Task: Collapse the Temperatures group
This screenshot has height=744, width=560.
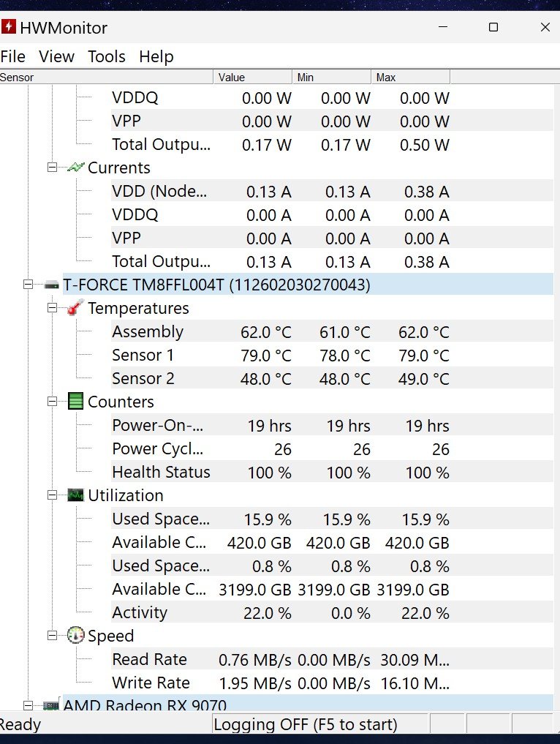Action: click(x=52, y=308)
